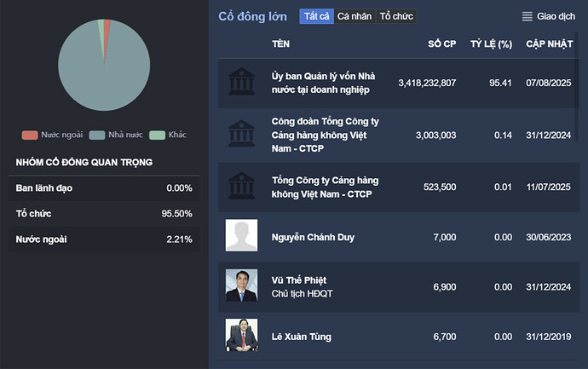Sort by the CẬP NHẬT column header
The width and height of the screenshot is (588, 369).
pyautogui.click(x=550, y=43)
